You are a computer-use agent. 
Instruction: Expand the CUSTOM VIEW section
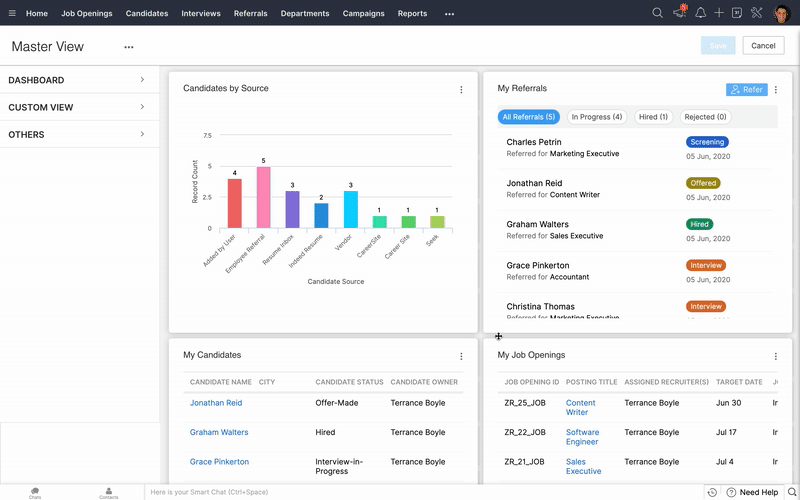(80, 107)
